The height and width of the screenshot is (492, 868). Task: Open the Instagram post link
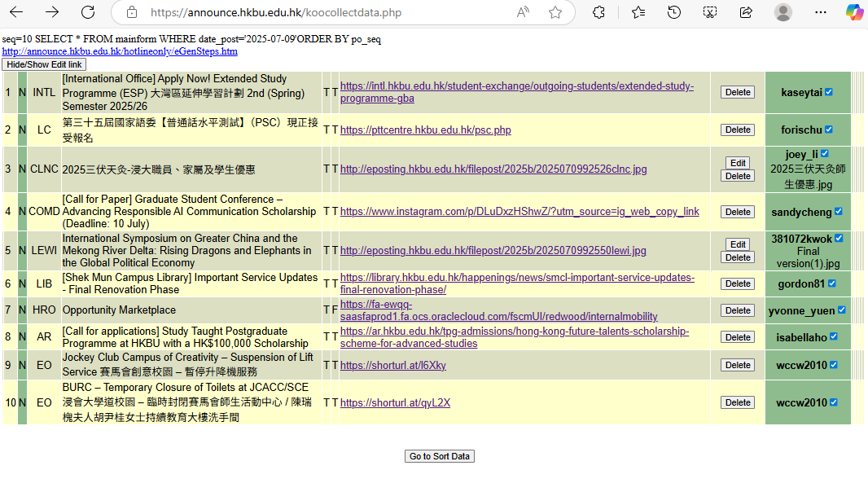pyautogui.click(x=519, y=211)
